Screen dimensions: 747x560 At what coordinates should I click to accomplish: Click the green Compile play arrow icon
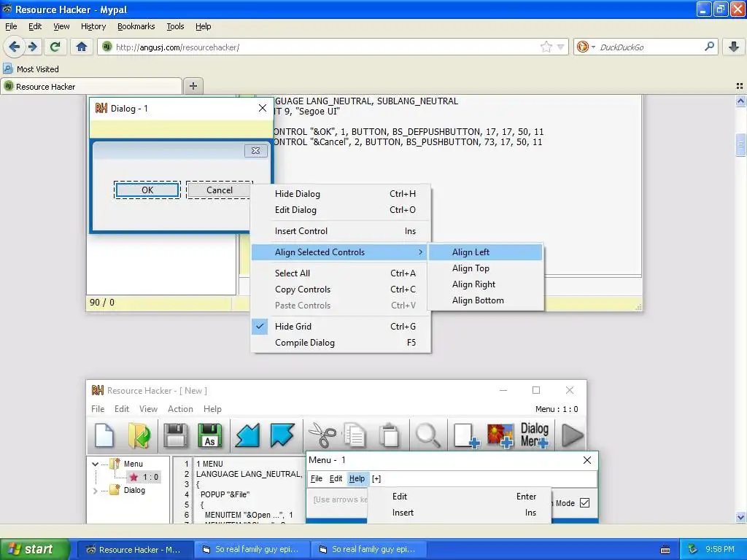[x=572, y=435]
